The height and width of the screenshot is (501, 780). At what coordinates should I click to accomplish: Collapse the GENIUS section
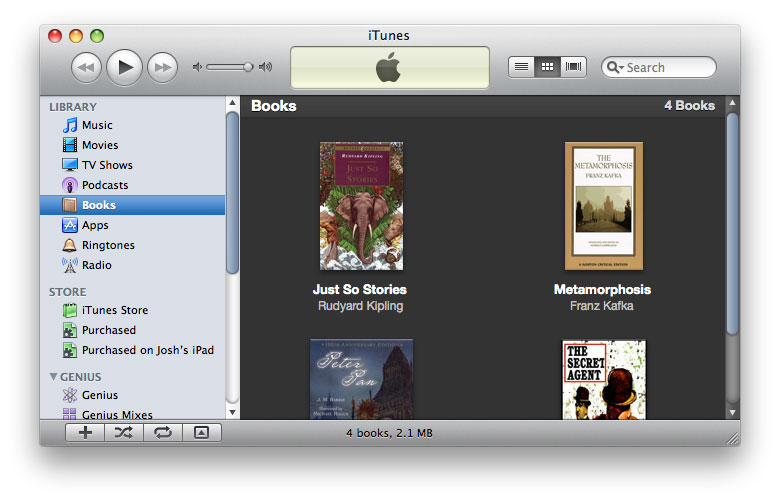tap(53, 377)
